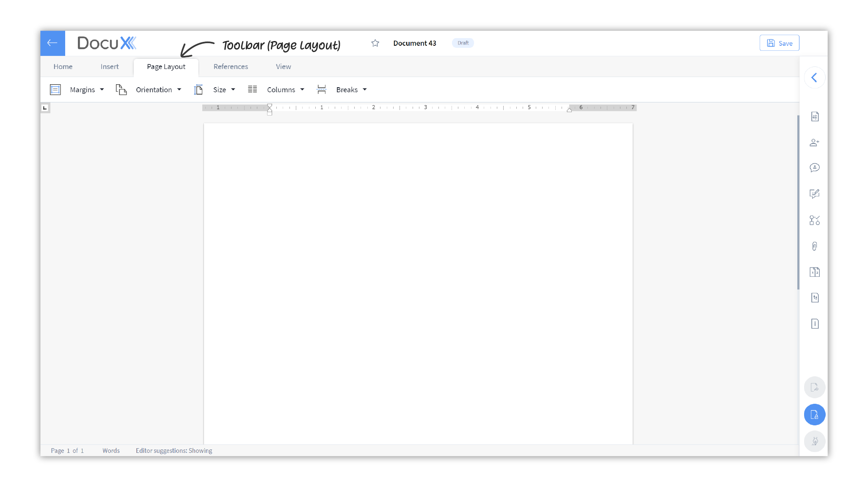Select the right indent marker on the ruler
The image size is (868, 488).
click(x=569, y=110)
